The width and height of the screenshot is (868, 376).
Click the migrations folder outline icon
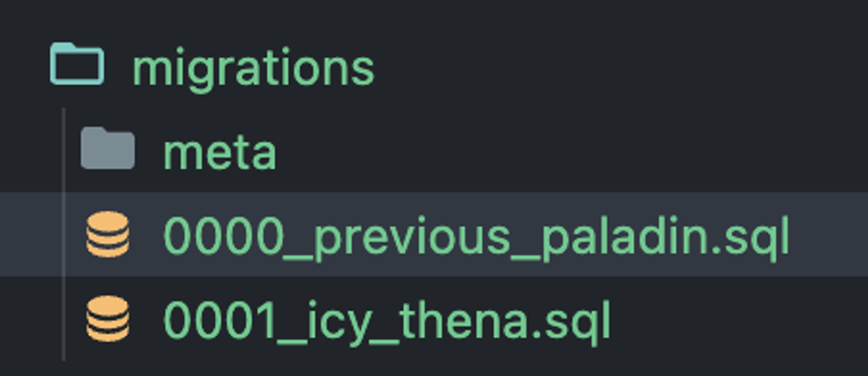pyautogui.click(x=77, y=65)
